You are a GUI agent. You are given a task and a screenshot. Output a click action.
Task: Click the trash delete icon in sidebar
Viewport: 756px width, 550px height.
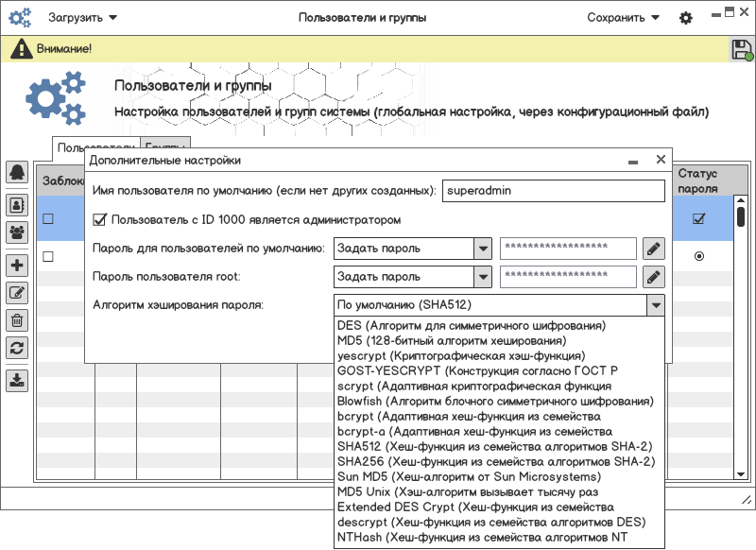17,320
